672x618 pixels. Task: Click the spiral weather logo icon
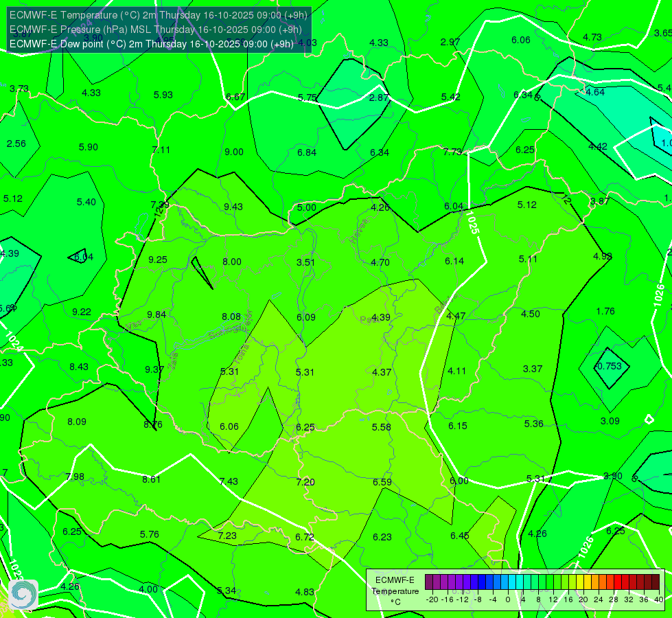23,595
